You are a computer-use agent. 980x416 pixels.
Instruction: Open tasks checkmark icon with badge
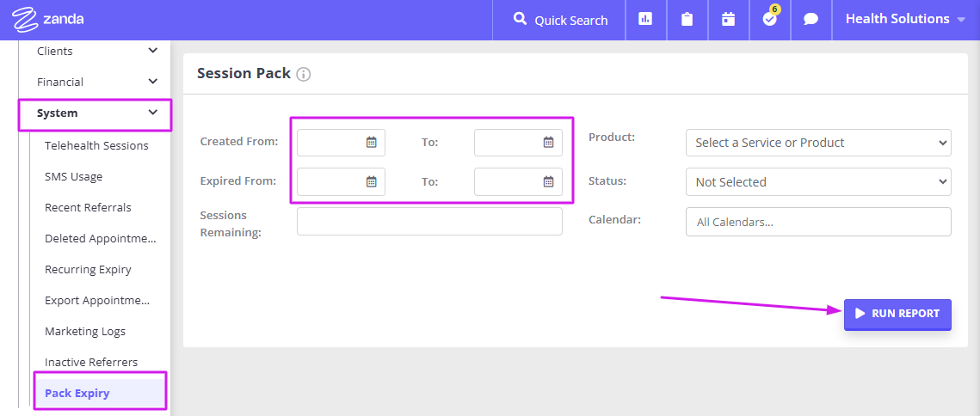click(x=770, y=19)
